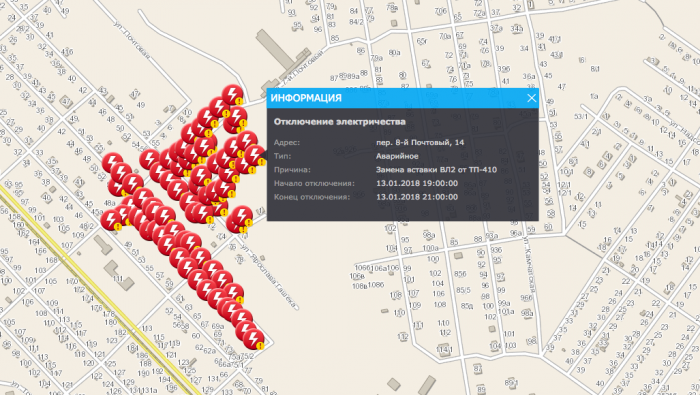The image size is (700, 395).
Task: Click the address пер. 8-й Почтовый, 14
Action: pyautogui.click(x=420, y=142)
